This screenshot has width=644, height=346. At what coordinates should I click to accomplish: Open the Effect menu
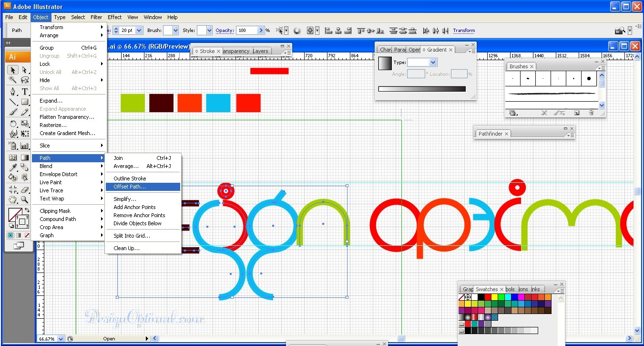[x=114, y=17]
